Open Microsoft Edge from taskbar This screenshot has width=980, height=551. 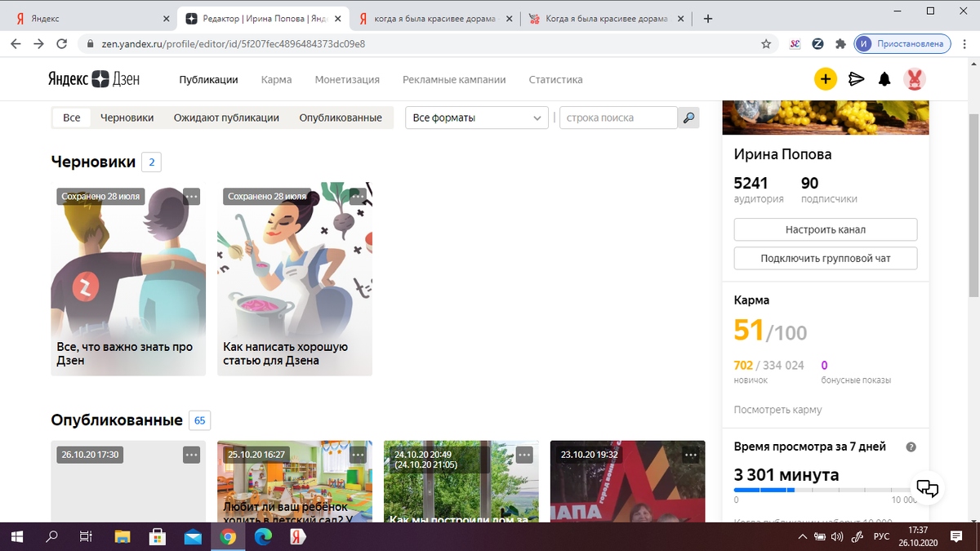pyautogui.click(x=263, y=536)
